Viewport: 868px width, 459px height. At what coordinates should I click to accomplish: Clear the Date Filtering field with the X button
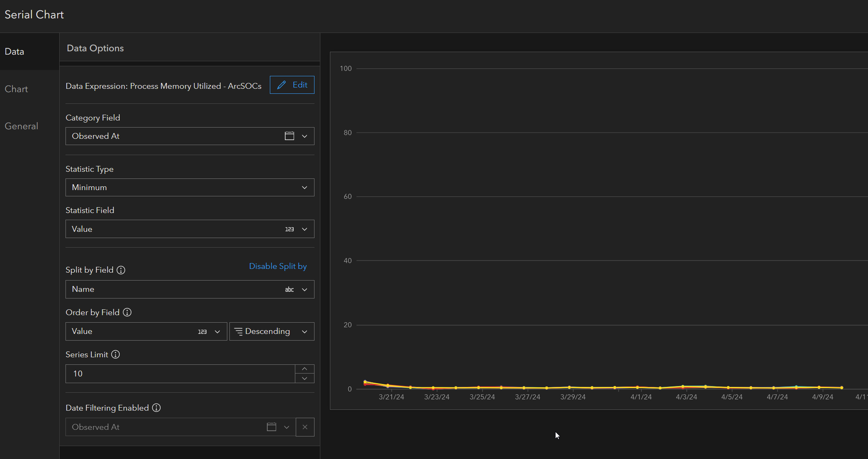point(305,427)
